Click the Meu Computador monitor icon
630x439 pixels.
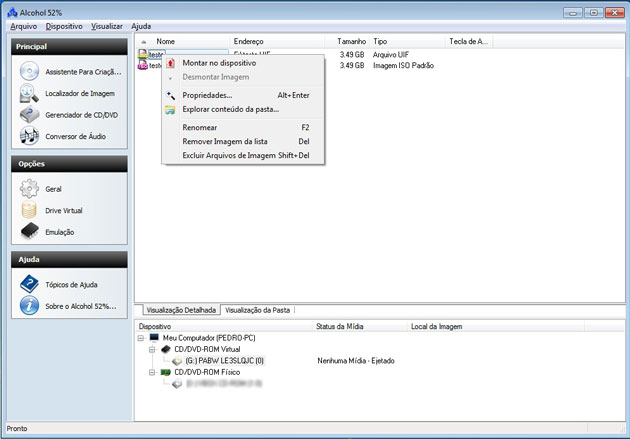coord(154,338)
